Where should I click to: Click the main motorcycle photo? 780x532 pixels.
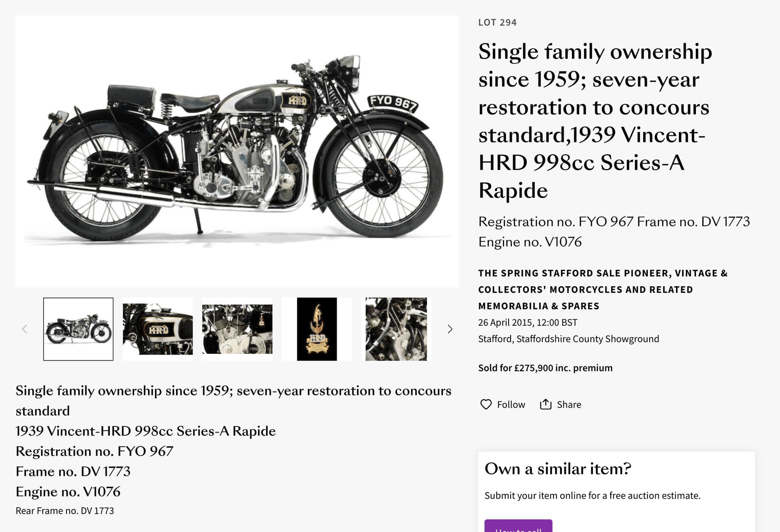[x=237, y=151]
